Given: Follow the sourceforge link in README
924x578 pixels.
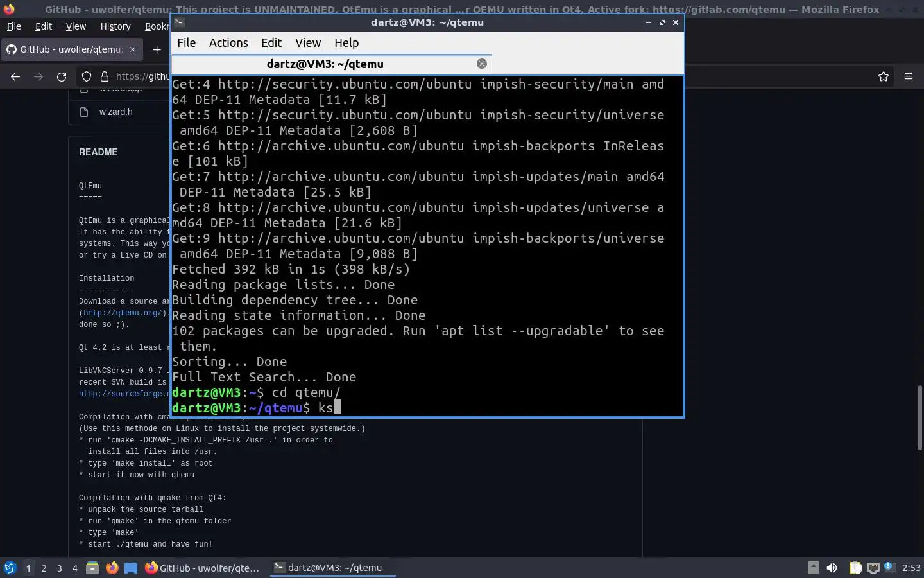Looking at the screenshot, I should 124,394.
